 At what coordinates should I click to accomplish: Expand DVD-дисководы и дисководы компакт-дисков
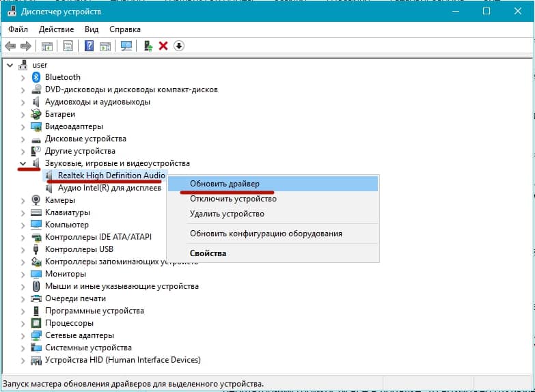(23, 90)
